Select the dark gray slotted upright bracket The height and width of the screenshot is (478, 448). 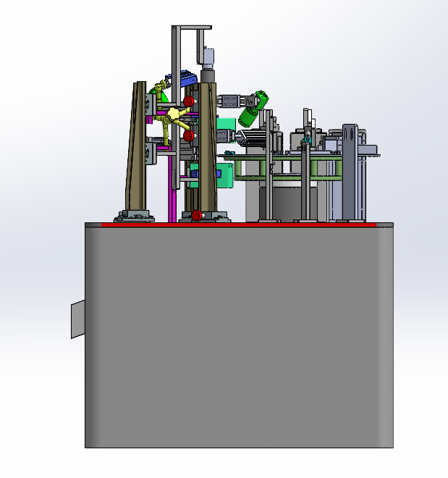[x=350, y=172]
